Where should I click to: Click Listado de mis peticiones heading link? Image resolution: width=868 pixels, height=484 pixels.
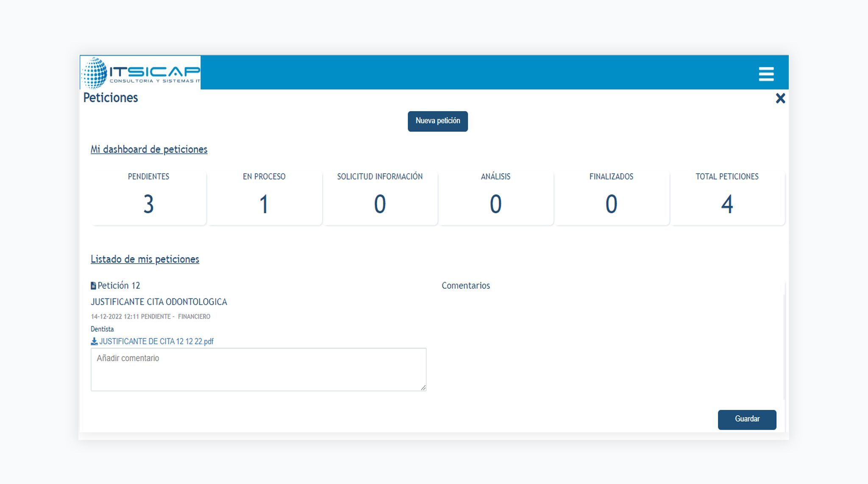click(x=145, y=259)
